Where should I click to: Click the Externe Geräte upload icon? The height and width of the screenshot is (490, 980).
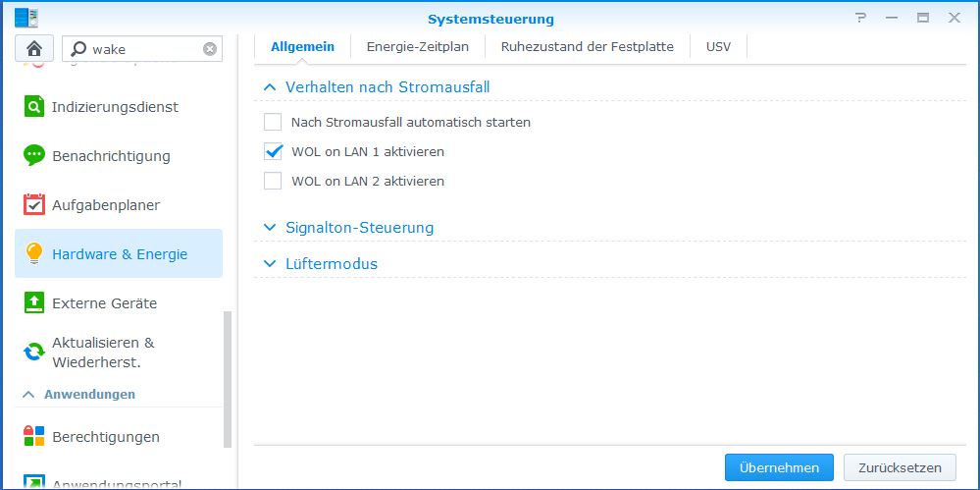coord(34,303)
